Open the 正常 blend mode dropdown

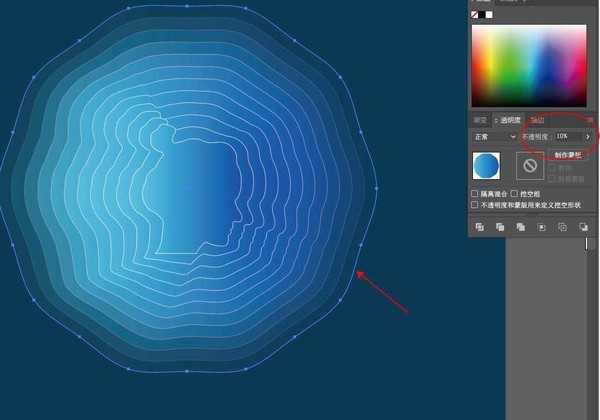(x=495, y=136)
